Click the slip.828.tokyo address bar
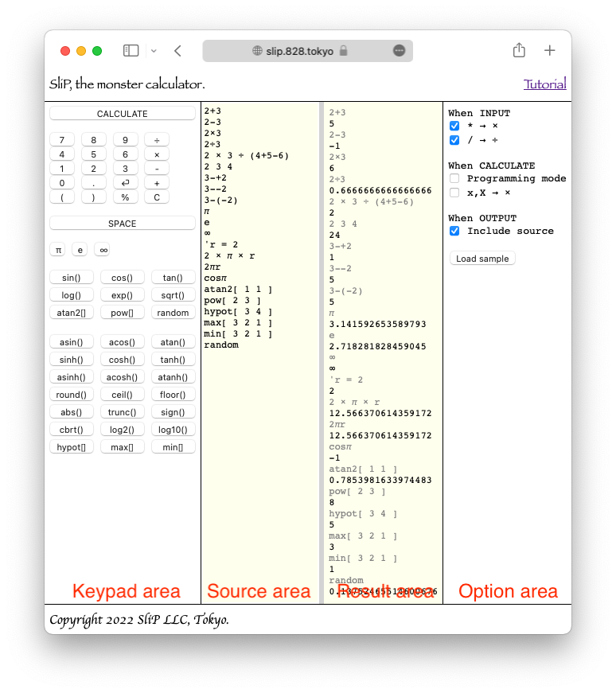Viewport: 616px width, 693px height. coord(306,51)
